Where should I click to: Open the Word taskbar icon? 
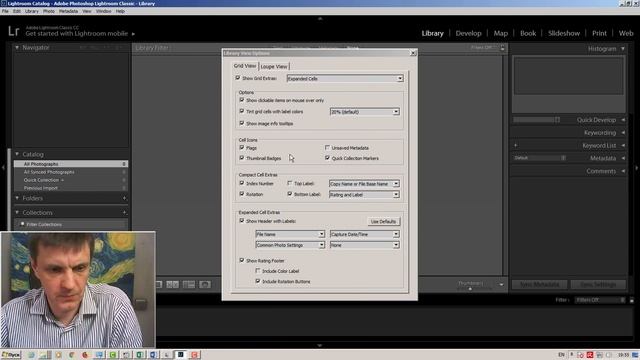(x=153, y=355)
